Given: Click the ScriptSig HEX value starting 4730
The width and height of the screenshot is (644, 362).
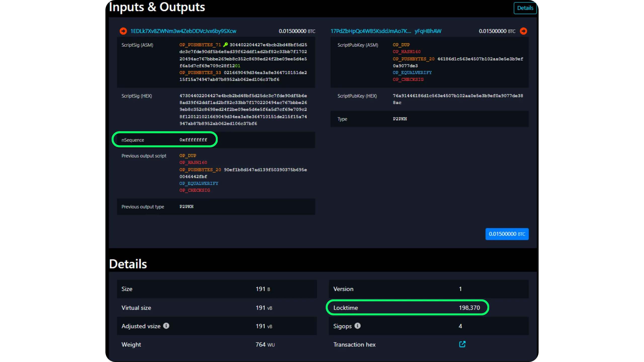Looking at the screenshot, I should click(x=243, y=110).
